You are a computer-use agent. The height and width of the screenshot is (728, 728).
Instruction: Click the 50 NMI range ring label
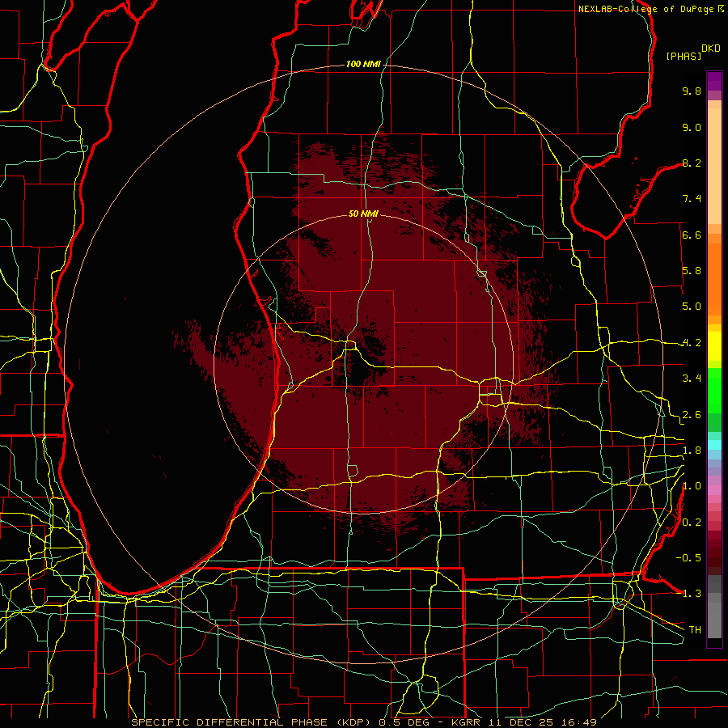(363, 214)
